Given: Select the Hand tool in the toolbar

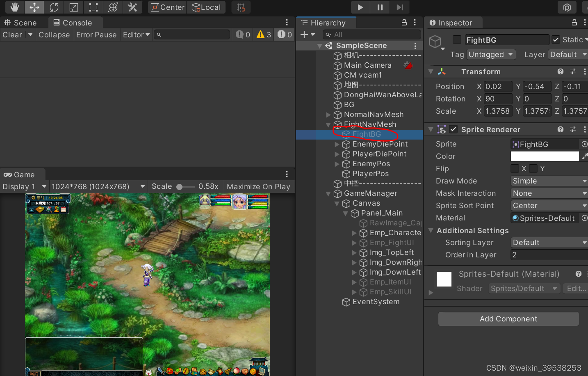Looking at the screenshot, I should (x=15, y=7).
